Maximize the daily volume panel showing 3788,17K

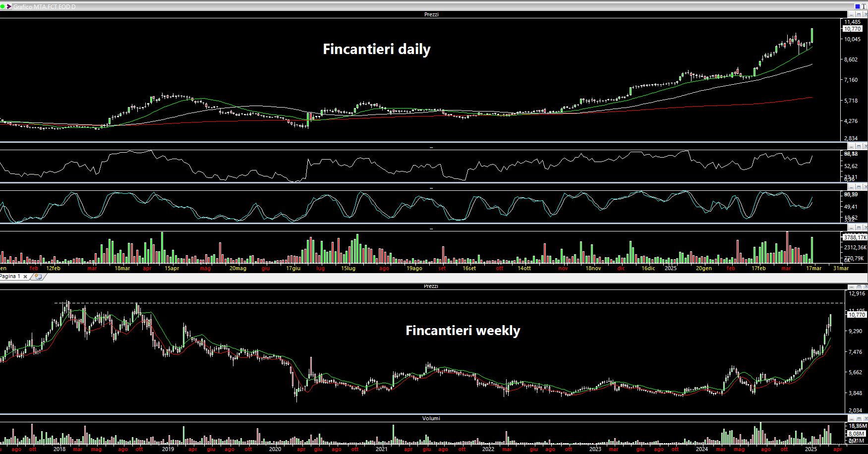coord(859,228)
